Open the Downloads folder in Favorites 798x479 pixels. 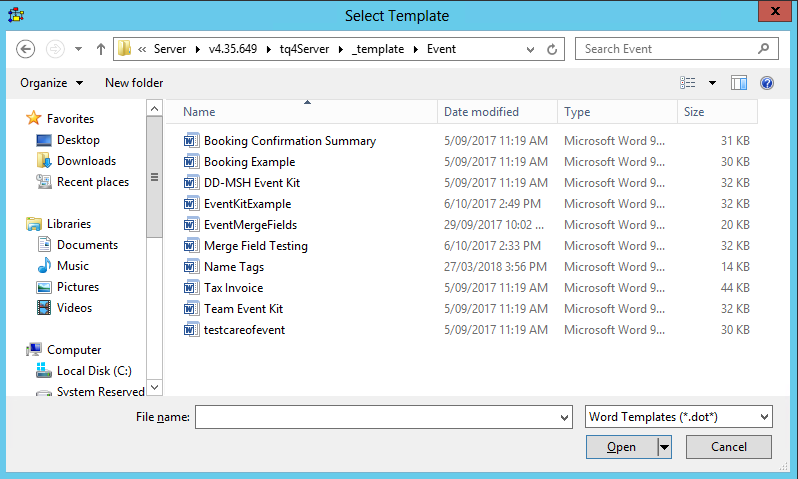click(85, 161)
